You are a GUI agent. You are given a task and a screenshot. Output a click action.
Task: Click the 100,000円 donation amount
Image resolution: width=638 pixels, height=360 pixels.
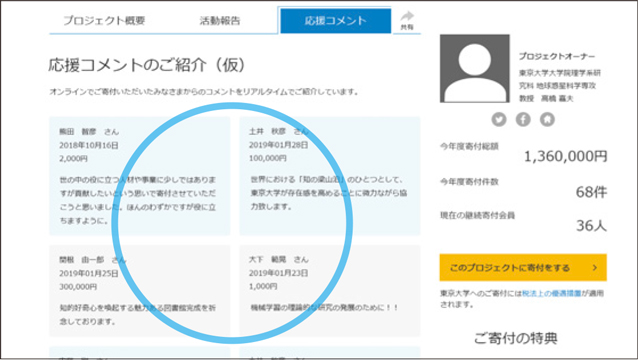268,158
